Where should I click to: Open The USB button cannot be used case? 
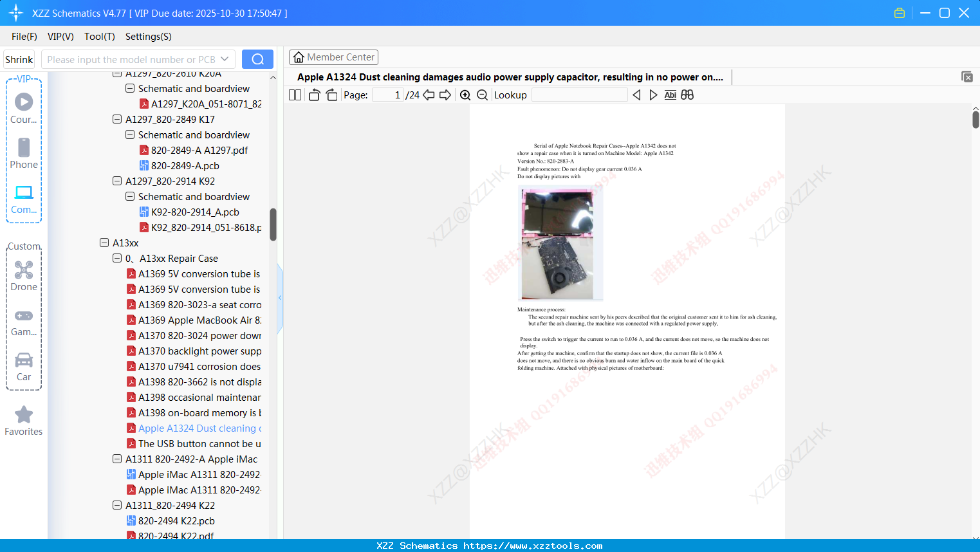click(194, 444)
